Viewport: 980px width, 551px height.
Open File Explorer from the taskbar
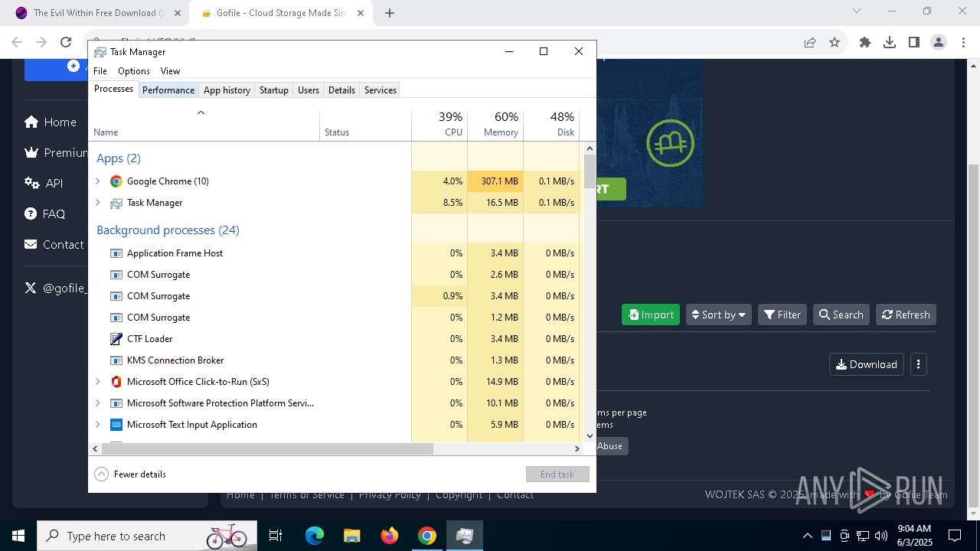point(352,536)
